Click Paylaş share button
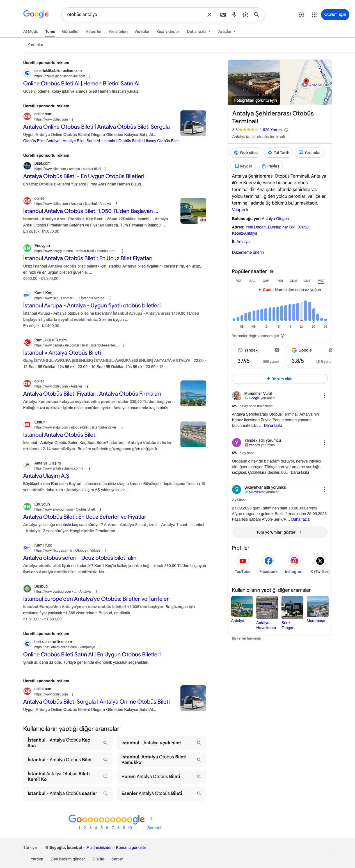This screenshot has width=355, height=868. point(270,166)
